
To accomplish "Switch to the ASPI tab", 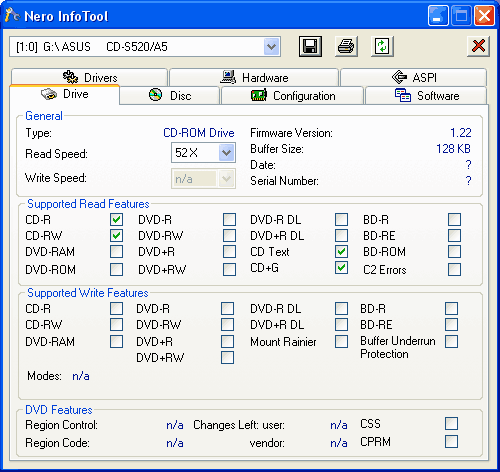I will (x=413, y=77).
